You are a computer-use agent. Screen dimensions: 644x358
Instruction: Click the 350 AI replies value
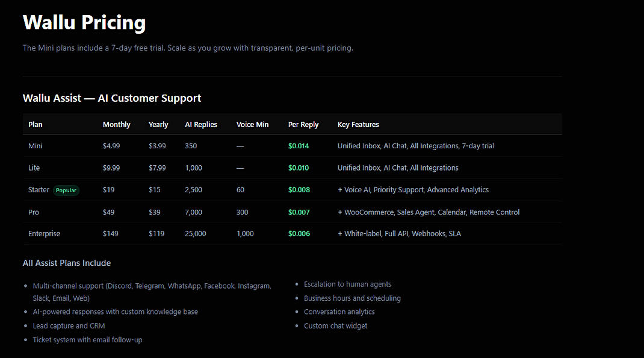[191, 146]
